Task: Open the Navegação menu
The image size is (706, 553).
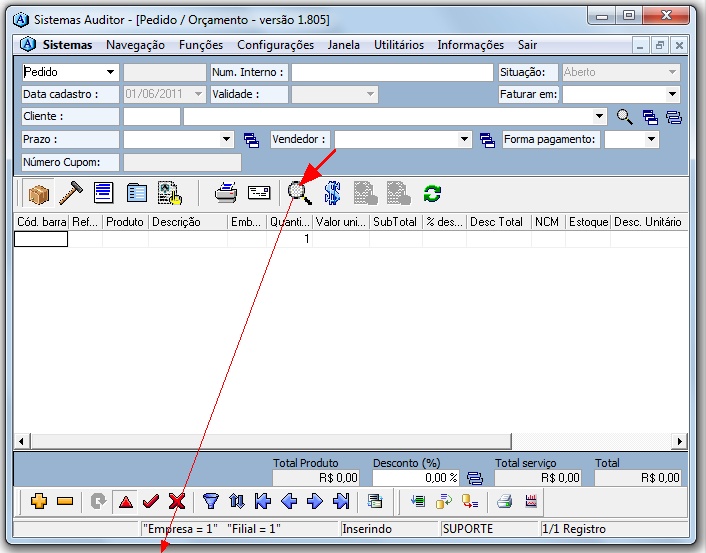Action: point(136,45)
